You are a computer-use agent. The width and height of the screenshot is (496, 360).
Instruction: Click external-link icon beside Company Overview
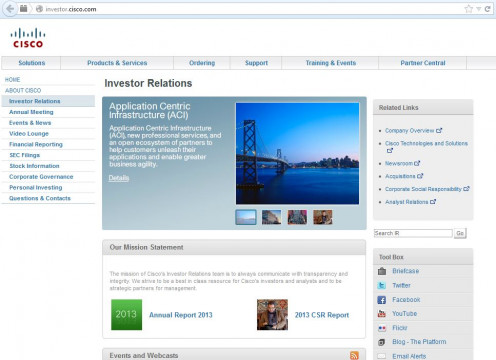tap(439, 130)
